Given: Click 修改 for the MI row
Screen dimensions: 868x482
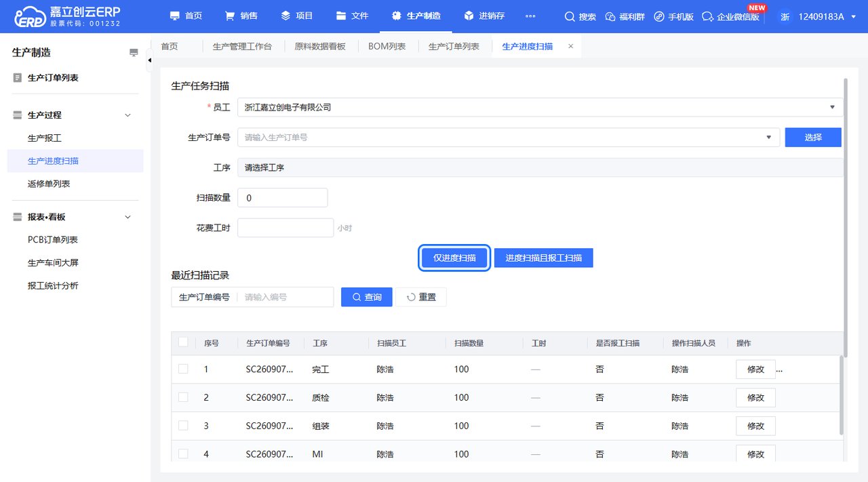Looking at the screenshot, I should pos(755,454).
